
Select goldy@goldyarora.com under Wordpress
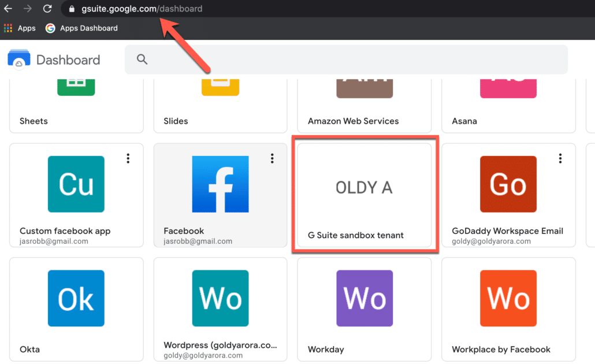coord(203,355)
